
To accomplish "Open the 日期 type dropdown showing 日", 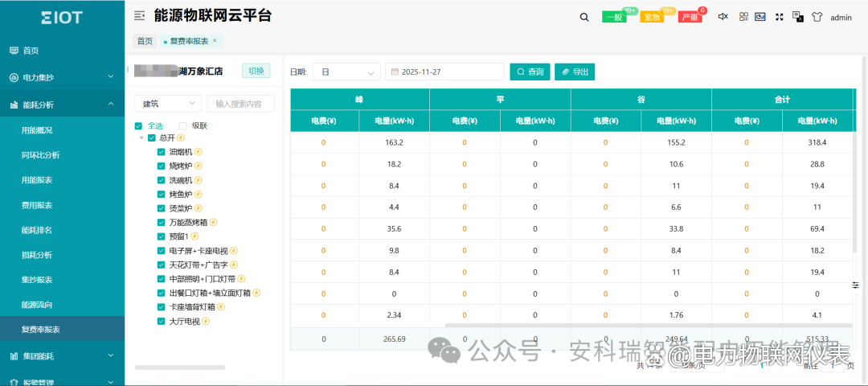I will tap(346, 72).
